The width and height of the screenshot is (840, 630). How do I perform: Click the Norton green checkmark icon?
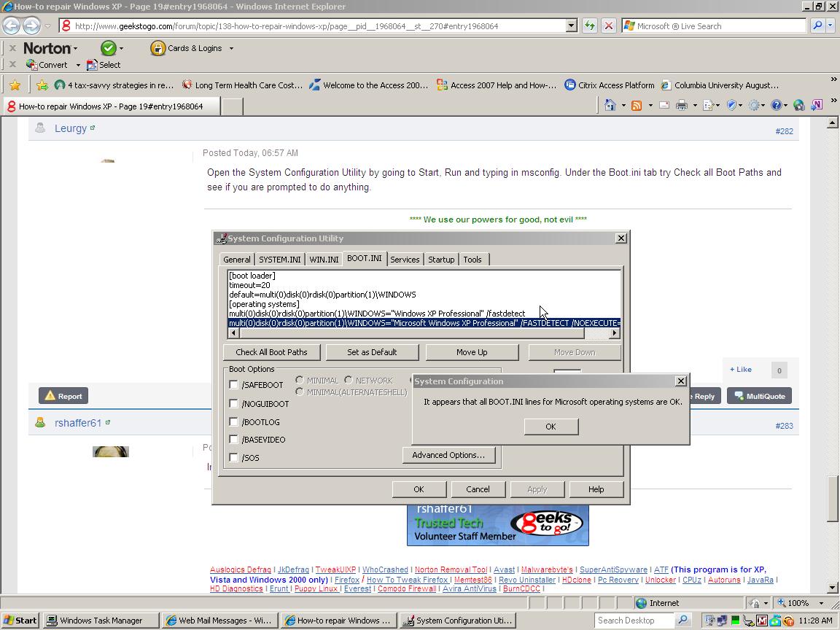(108, 48)
